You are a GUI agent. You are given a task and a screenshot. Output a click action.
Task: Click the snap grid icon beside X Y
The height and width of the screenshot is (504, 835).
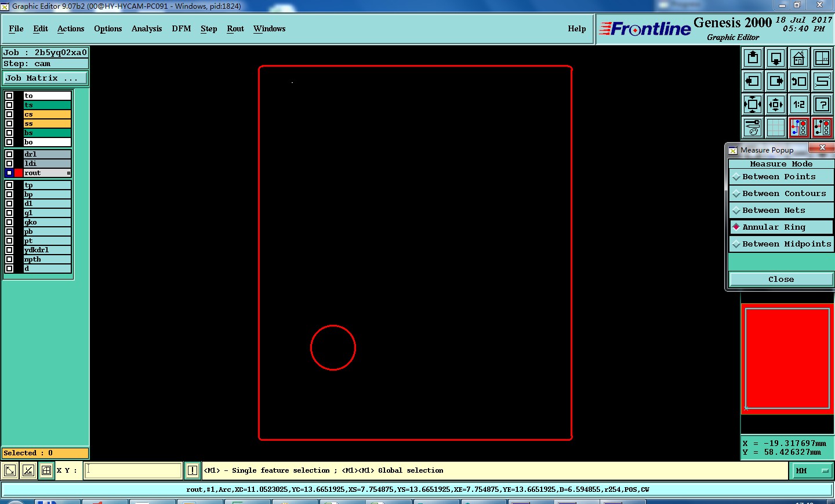(46, 470)
